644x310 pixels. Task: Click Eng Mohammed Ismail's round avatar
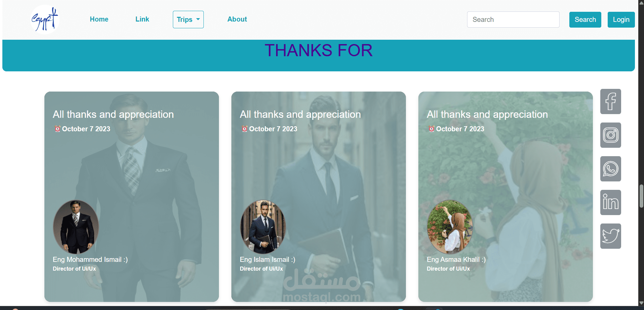point(76,227)
